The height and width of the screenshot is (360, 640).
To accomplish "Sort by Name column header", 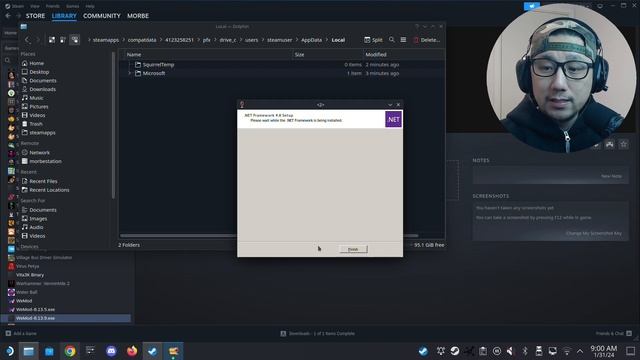I will click(134, 54).
